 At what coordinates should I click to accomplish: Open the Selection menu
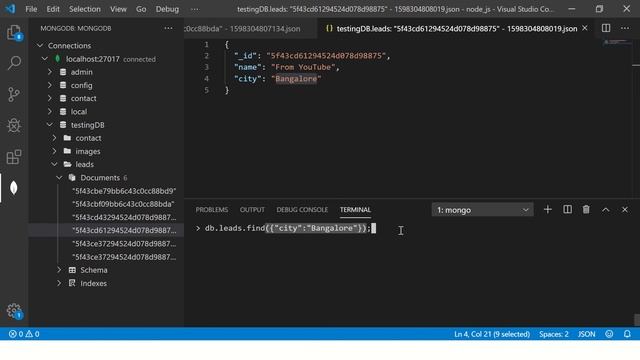pyautogui.click(x=84, y=9)
